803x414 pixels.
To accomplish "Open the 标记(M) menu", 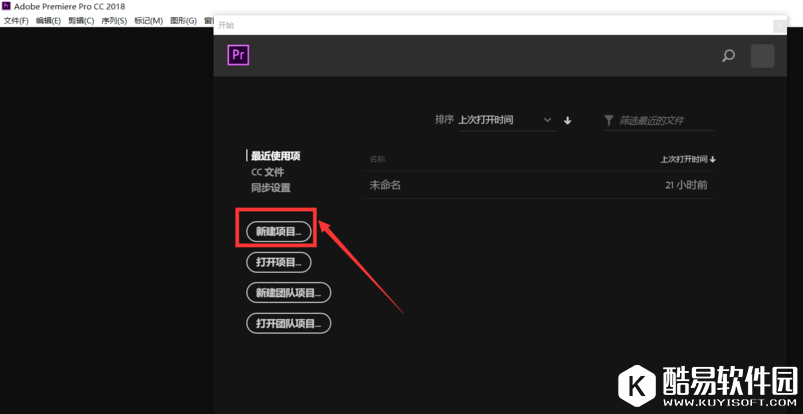I will point(148,20).
